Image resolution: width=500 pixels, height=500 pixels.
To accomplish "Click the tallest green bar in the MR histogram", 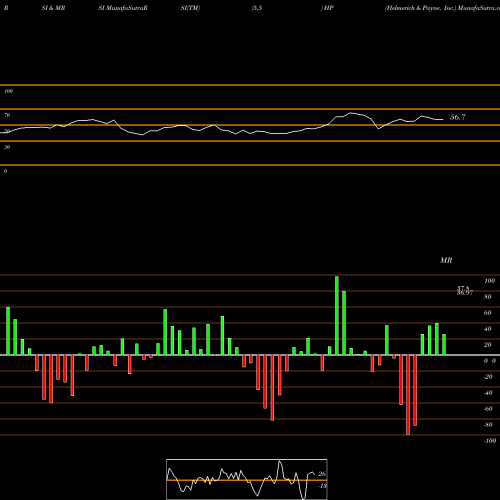I will pyautogui.click(x=337, y=315).
